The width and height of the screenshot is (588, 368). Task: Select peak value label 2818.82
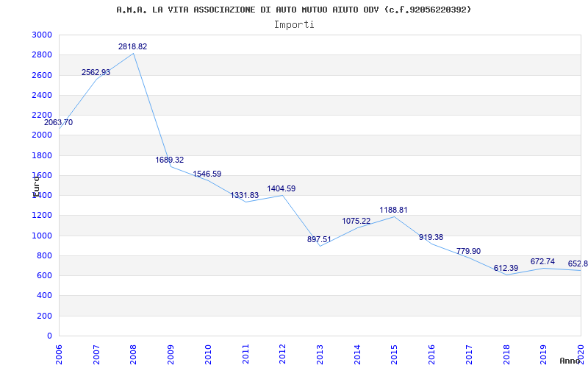133,47
